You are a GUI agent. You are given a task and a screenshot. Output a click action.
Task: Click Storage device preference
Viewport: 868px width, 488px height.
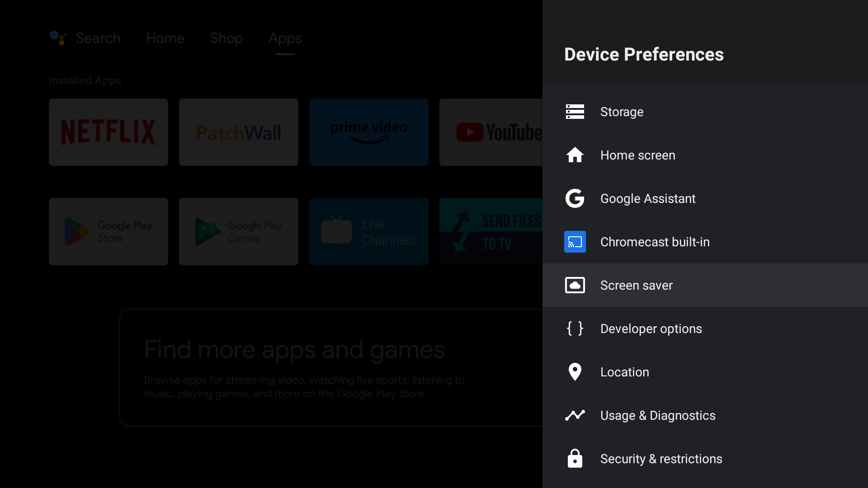[x=622, y=112]
